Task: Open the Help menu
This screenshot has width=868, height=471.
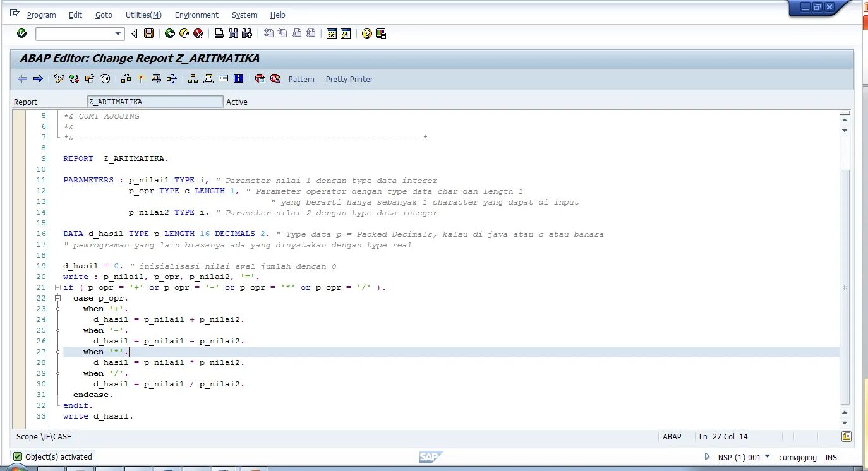Action: [277, 15]
